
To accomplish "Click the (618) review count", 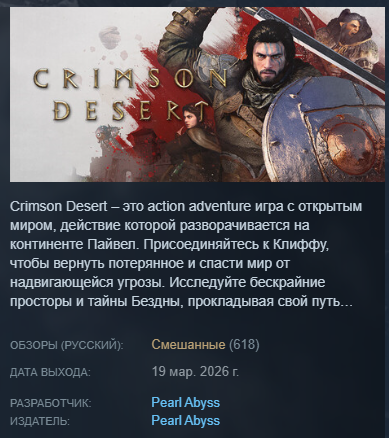I will (x=244, y=345).
